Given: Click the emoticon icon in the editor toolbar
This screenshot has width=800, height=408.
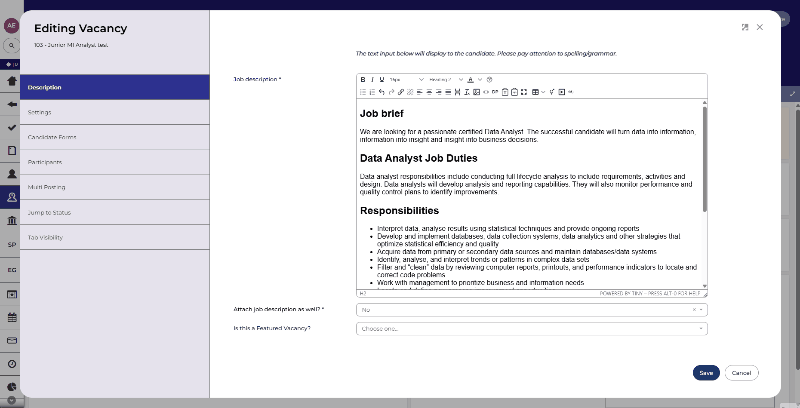Looking at the screenshot, I should tap(489, 80).
